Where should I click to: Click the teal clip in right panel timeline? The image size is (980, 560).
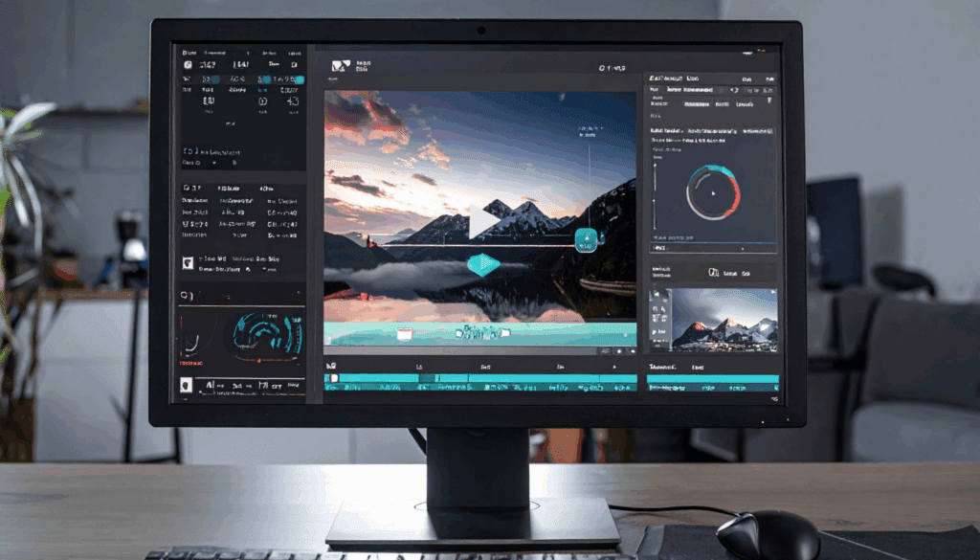712,380
